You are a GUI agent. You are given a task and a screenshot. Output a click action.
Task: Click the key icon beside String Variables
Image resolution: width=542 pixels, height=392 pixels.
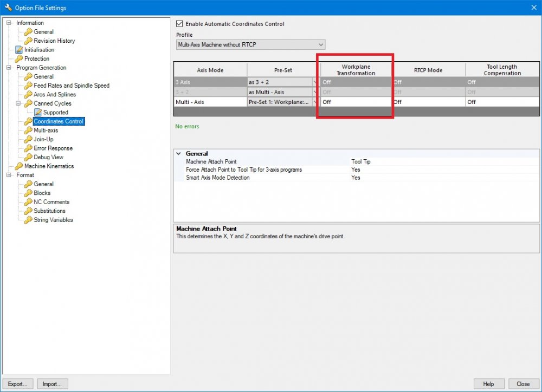pyautogui.click(x=28, y=220)
